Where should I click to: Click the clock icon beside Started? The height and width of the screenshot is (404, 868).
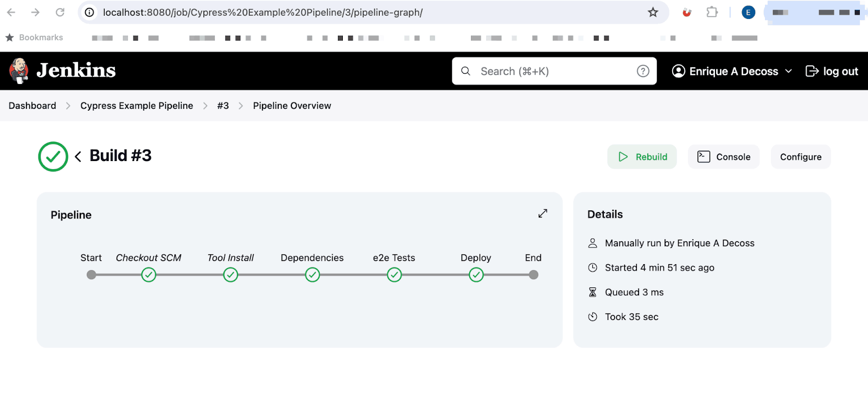(593, 267)
